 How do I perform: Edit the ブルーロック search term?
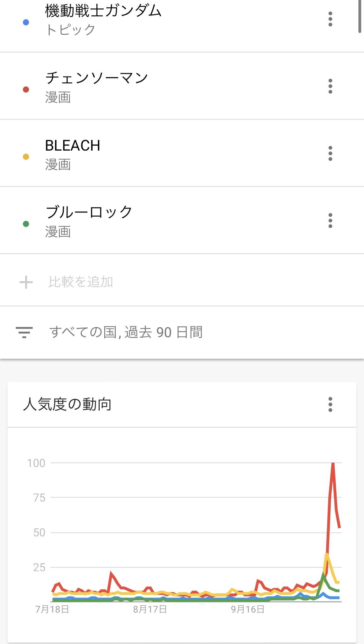pyautogui.click(x=89, y=212)
